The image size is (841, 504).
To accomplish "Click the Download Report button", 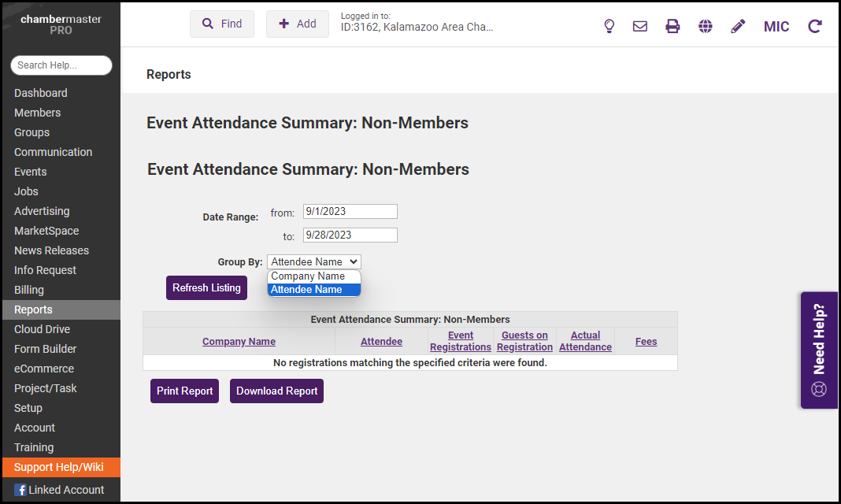I will click(276, 391).
